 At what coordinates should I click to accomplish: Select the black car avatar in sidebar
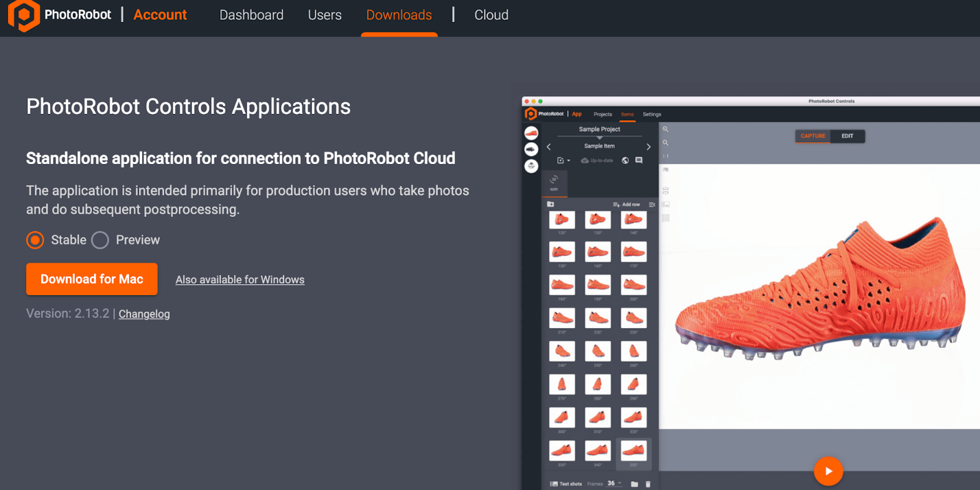click(x=531, y=149)
